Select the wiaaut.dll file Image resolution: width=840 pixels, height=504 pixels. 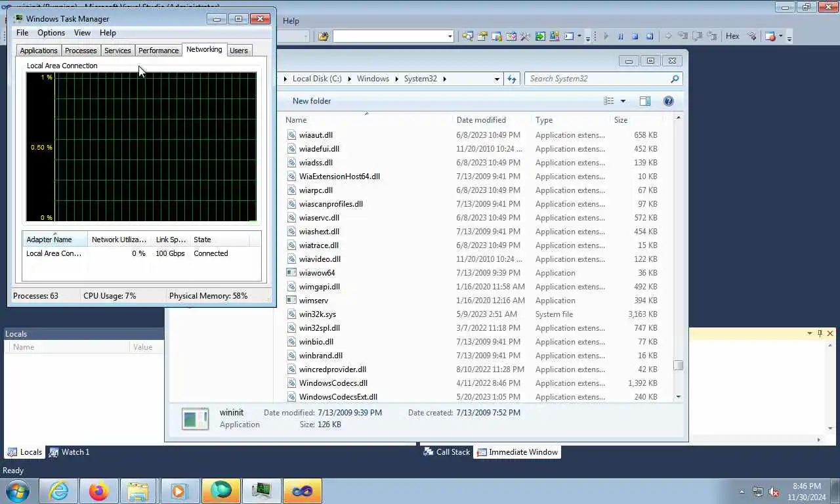click(472, 135)
